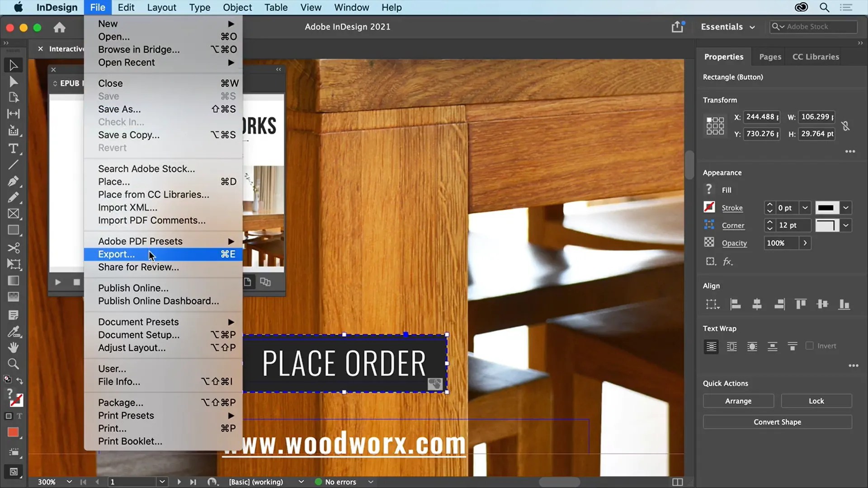The width and height of the screenshot is (868, 488).
Task: Select the Type tool
Action: (x=13, y=149)
